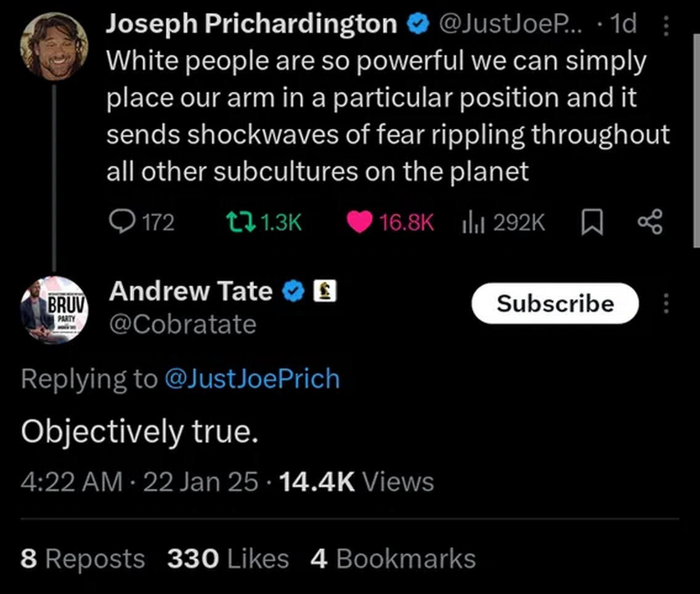Like the parent tweet with heart icon
This screenshot has width=700, height=594.
[x=390, y=222]
